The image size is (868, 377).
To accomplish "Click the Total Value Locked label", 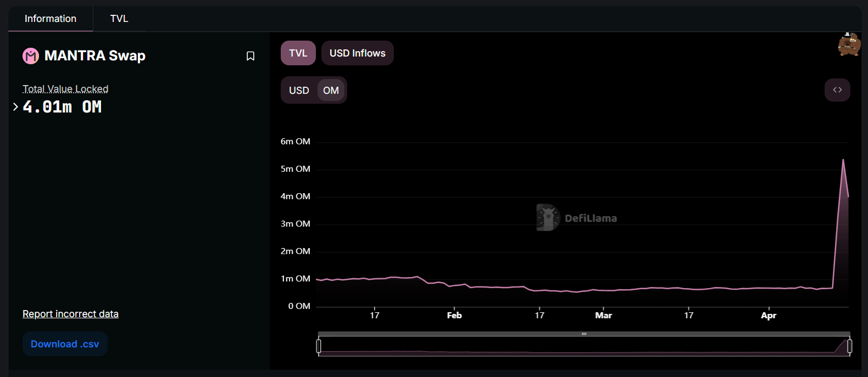I will coord(65,89).
